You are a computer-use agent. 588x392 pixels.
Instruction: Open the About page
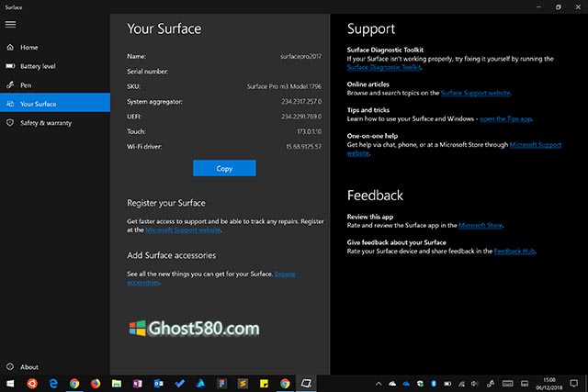click(55, 366)
